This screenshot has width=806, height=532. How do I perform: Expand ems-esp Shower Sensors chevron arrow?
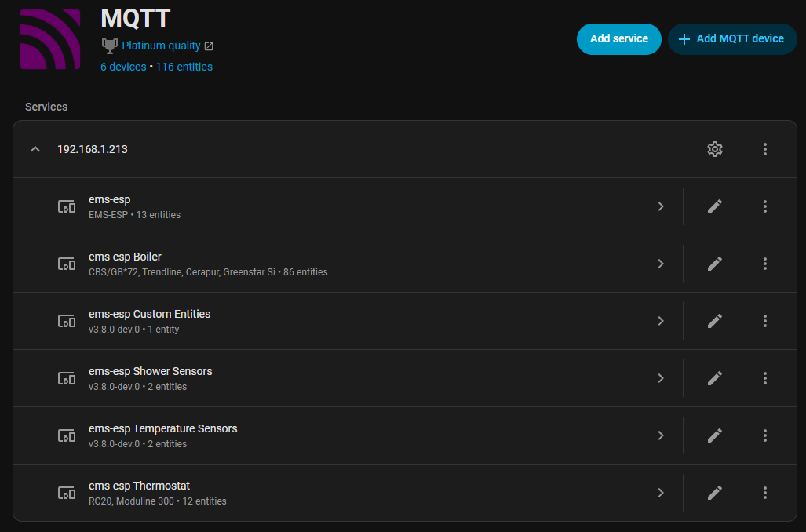661,378
